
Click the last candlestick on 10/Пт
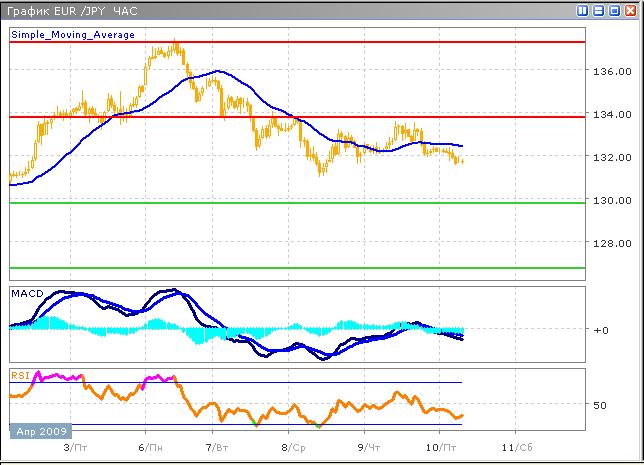coord(462,161)
